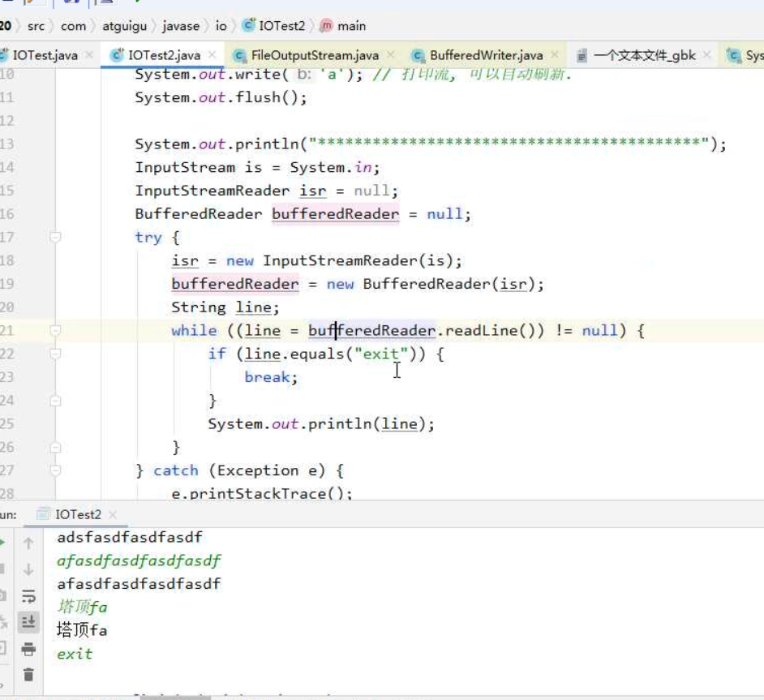
Task: Switch to the 一个文本文件_gbk tab
Action: (x=644, y=55)
